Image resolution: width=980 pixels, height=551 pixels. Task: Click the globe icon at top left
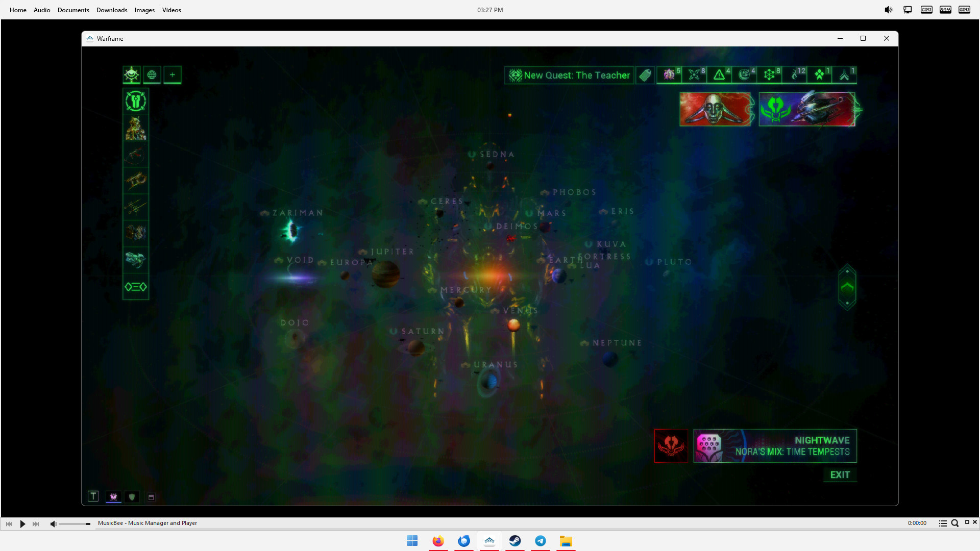coord(152,75)
